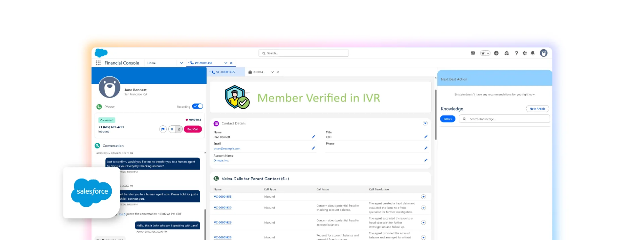Close the VC-00001455 workspace tab

tap(231, 63)
